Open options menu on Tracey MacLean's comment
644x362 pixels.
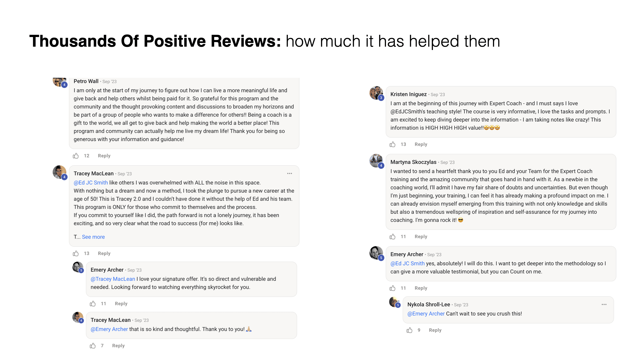click(289, 173)
